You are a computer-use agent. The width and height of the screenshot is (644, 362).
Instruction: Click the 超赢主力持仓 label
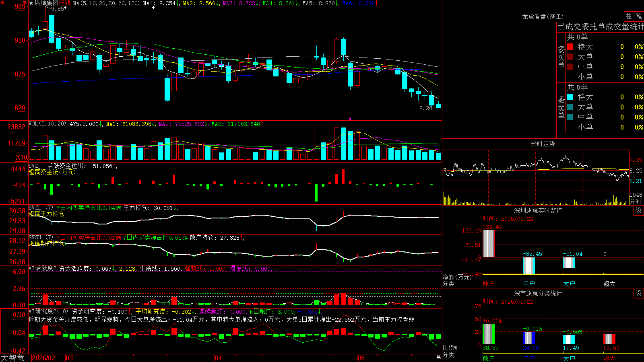point(46,214)
